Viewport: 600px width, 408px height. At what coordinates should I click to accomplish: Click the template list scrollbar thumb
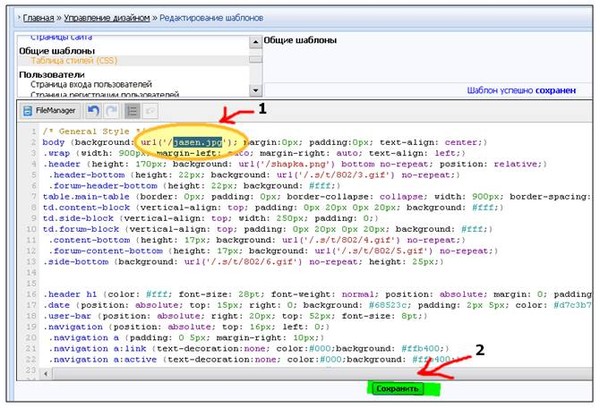255,59
